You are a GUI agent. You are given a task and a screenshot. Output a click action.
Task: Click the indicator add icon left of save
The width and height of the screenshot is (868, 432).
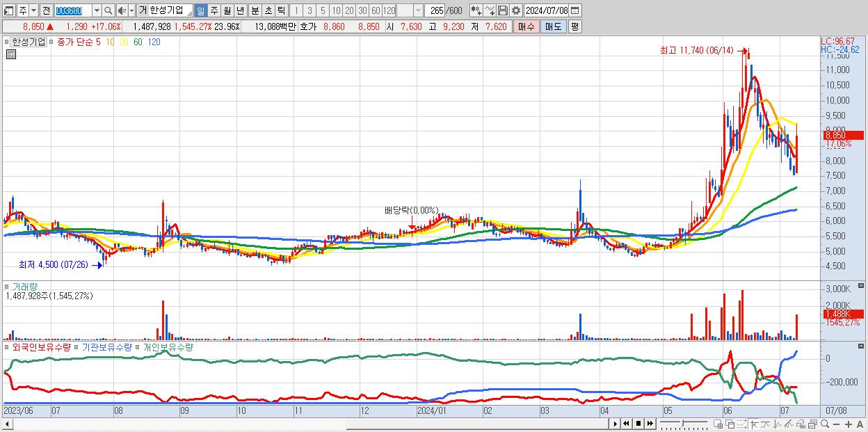(490, 10)
